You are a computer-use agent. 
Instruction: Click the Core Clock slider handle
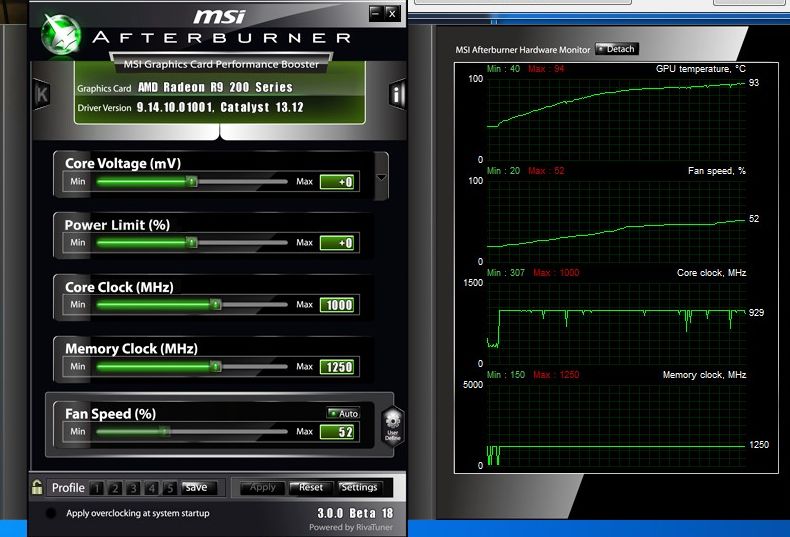[215, 305]
